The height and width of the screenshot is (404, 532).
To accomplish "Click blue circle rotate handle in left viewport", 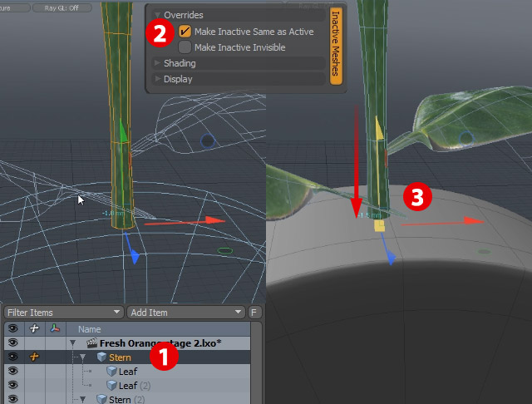I will click(208, 140).
